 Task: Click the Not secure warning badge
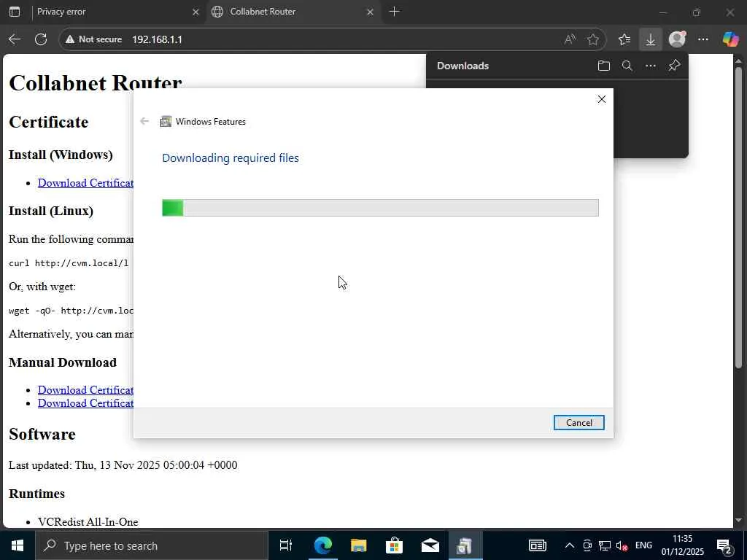[x=93, y=39]
